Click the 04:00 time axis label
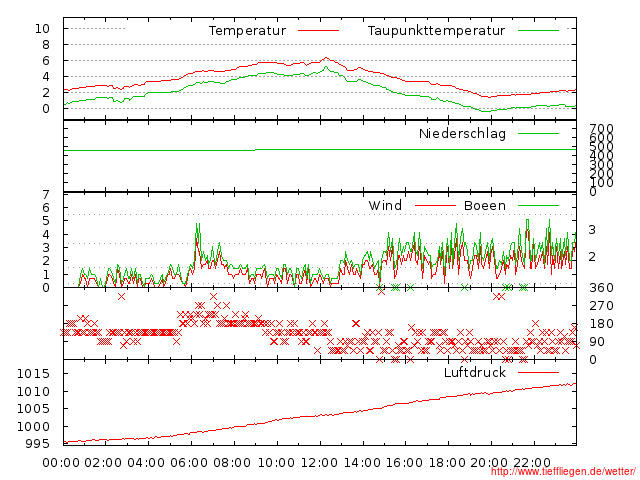Screen dimensions: 640x480 146,463
